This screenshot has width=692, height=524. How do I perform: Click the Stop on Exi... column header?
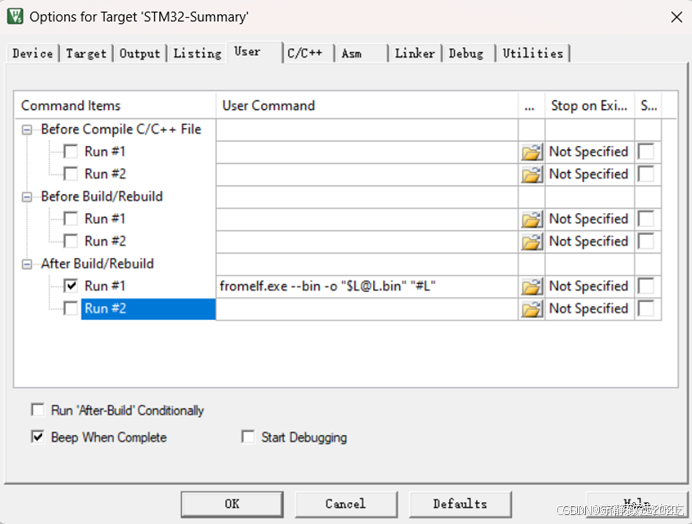(x=590, y=106)
